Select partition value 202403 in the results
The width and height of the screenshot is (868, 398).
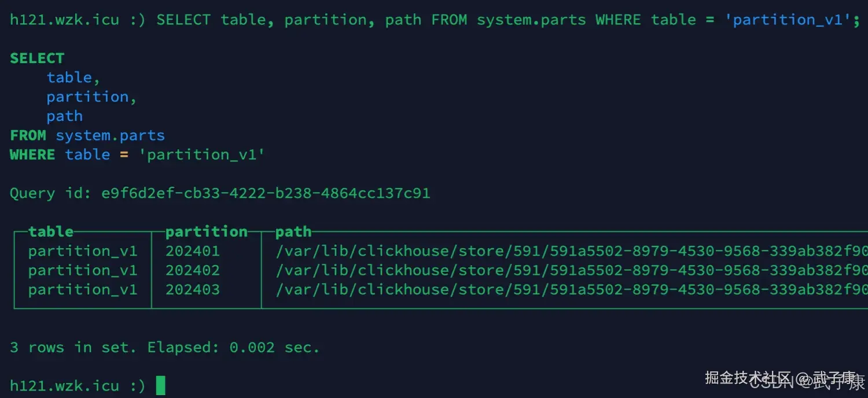coord(193,289)
